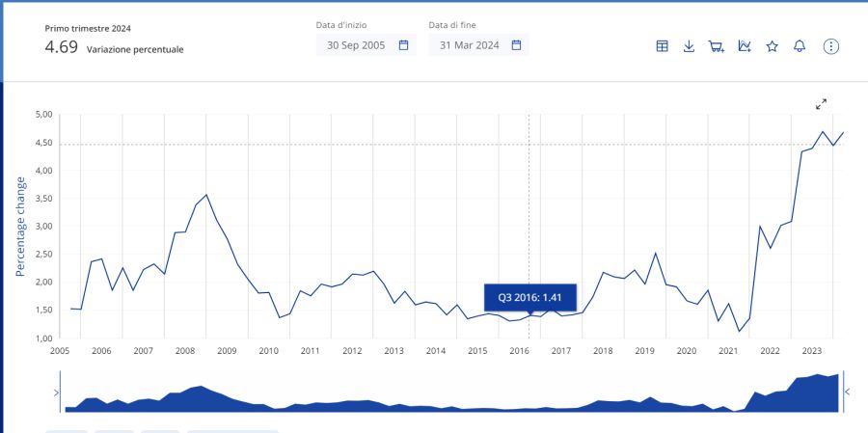Click the bell notification icon
Viewport: 868px width, 433px height.
[800, 46]
